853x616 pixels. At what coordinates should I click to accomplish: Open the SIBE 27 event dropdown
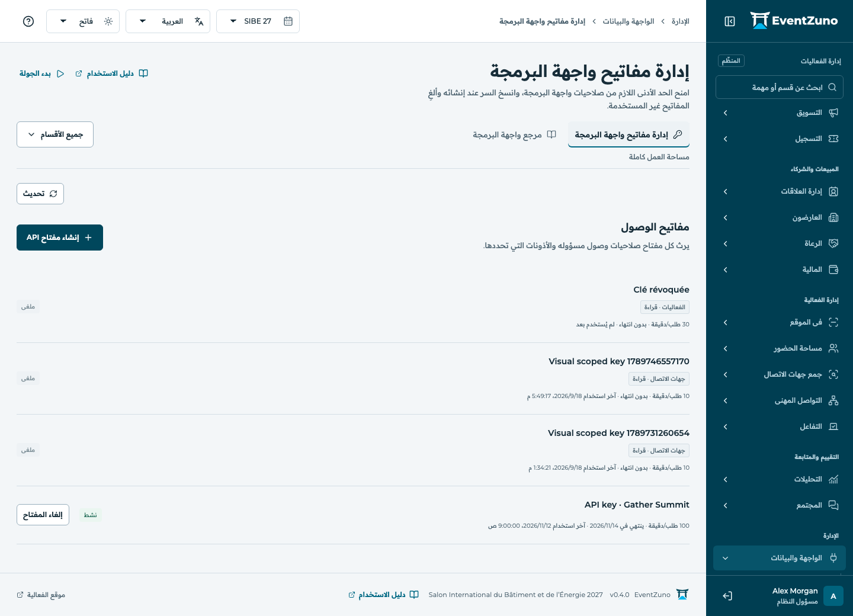pos(258,21)
